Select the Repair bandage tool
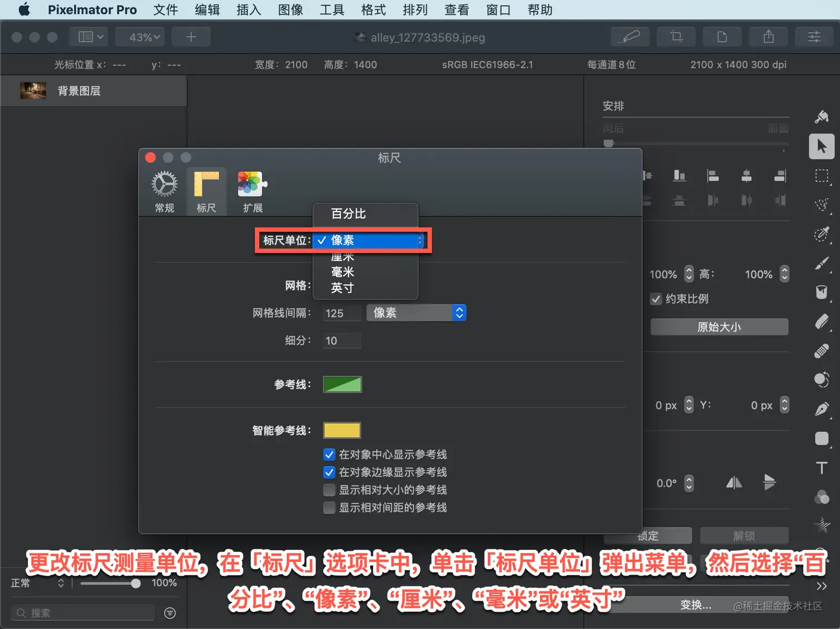Image resolution: width=840 pixels, height=629 pixels. [x=822, y=351]
